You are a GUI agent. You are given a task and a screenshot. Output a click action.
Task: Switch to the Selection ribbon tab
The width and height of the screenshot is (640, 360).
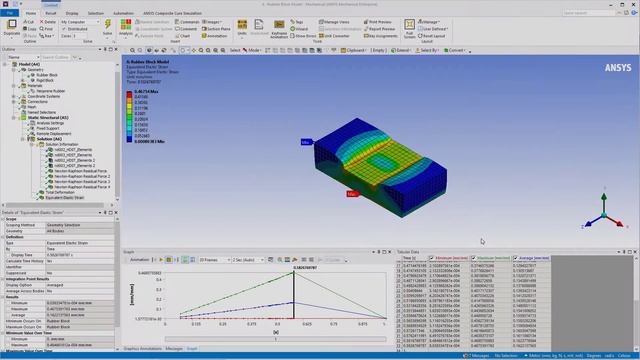[96, 13]
